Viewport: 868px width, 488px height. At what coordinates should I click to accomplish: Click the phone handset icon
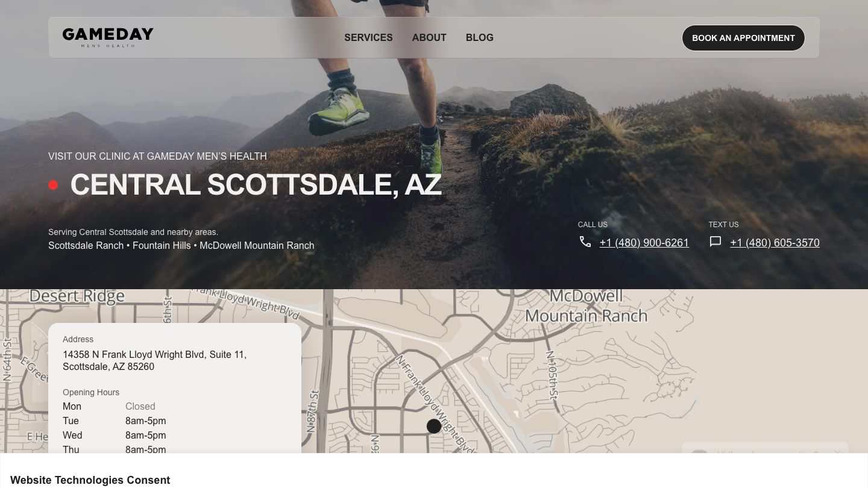[585, 242]
